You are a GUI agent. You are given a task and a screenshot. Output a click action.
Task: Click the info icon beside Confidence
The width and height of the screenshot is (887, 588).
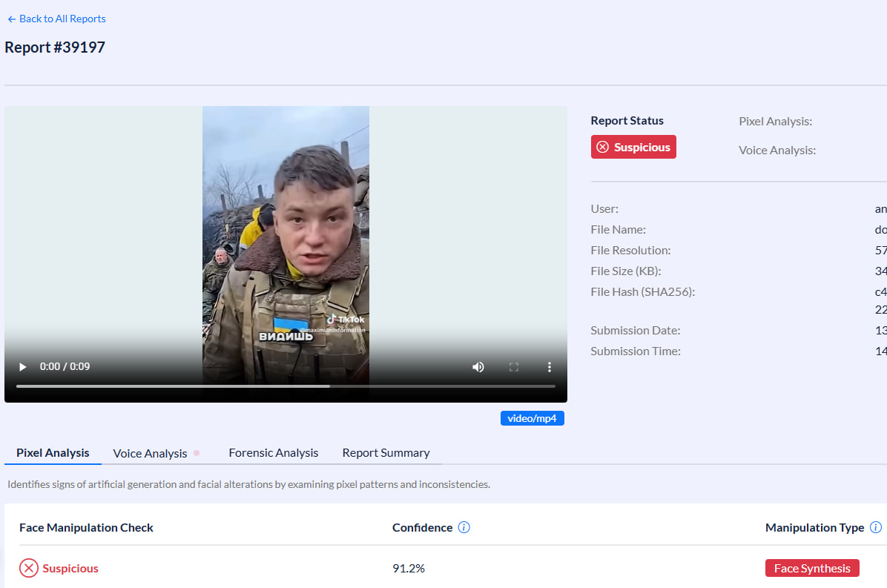(464, 528)
